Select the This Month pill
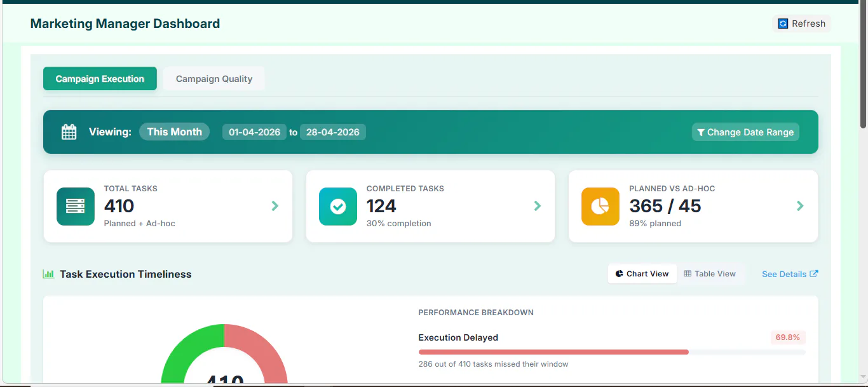Image resolution: width=868 pixels, height=387 pixels. click(x=175, y=132)
